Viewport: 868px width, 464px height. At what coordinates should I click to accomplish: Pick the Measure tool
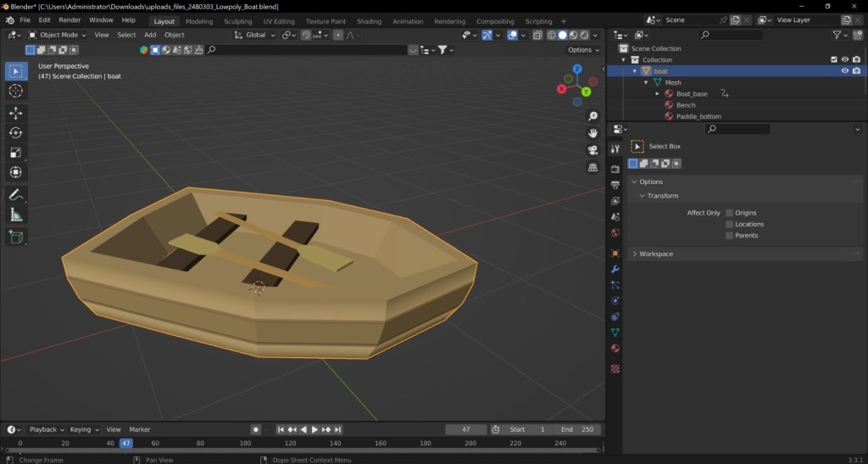pyautogui.click(x=15, y=215)
